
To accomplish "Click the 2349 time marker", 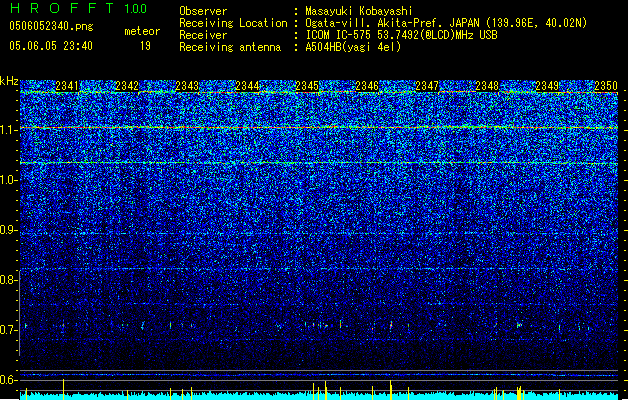I will click(x=547, y=85).
